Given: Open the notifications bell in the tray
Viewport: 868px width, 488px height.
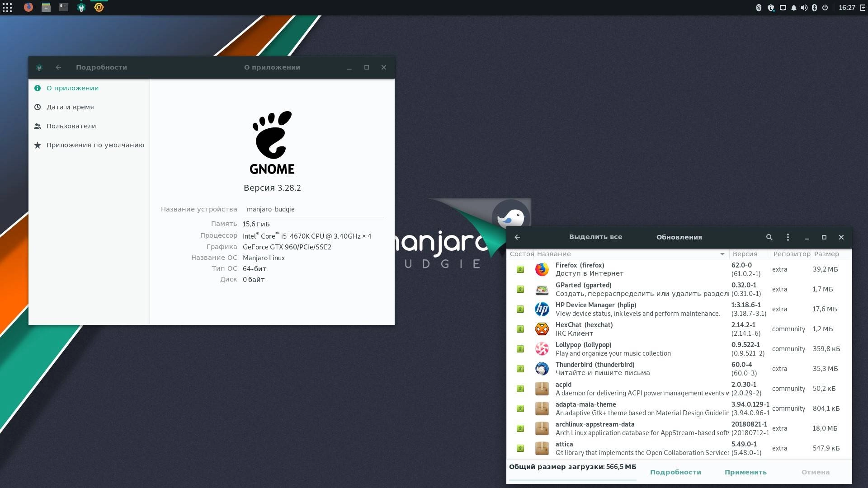Looking at the screenshot, I should [793, 8].
